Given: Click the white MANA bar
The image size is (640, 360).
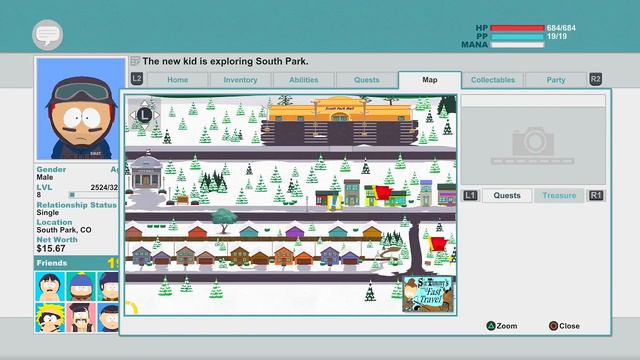Looking at the screenshot, I should [x=517, y=44].
